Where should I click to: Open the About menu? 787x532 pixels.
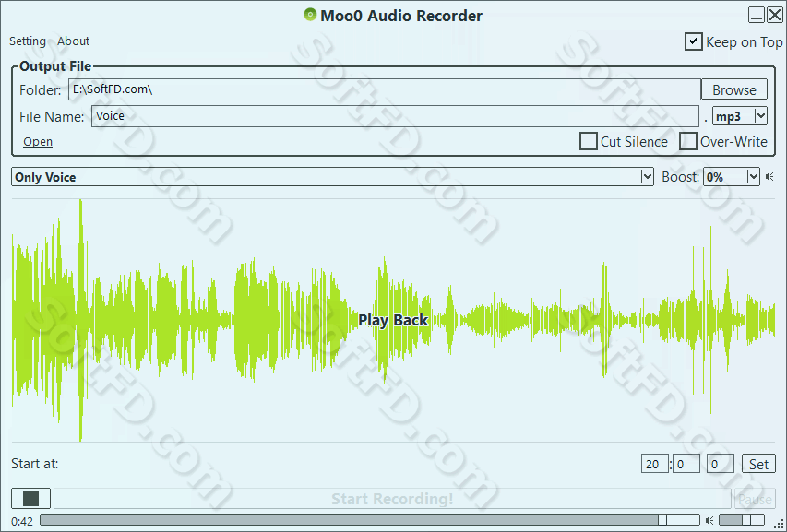click(73, 41)
